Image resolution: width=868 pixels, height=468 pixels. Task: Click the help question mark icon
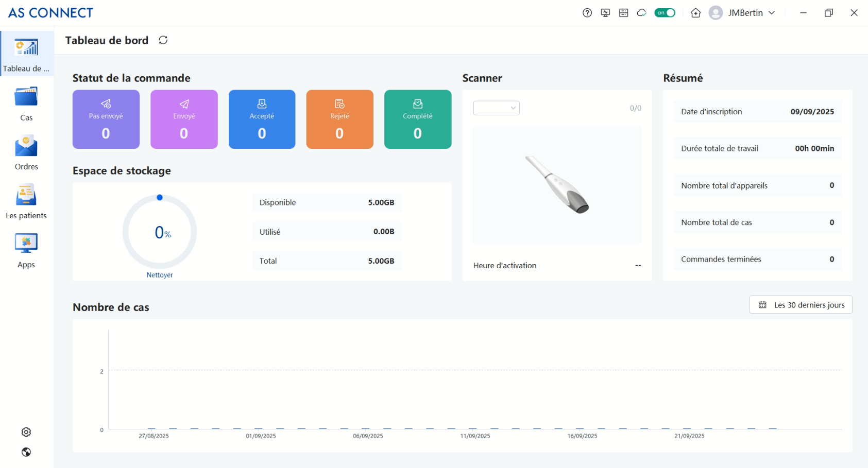point(587,13)
